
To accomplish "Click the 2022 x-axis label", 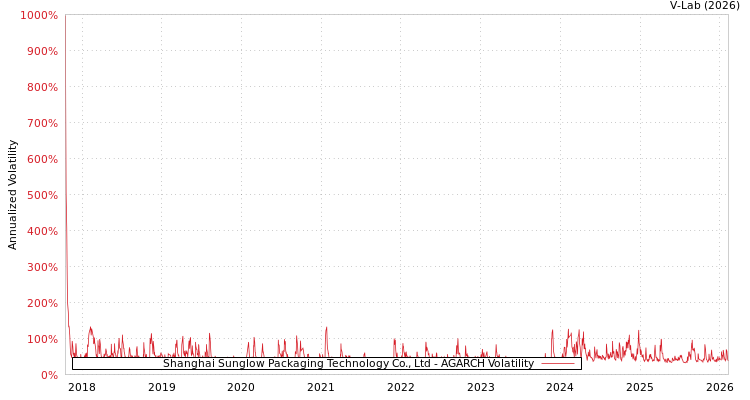I will (401, 387).
